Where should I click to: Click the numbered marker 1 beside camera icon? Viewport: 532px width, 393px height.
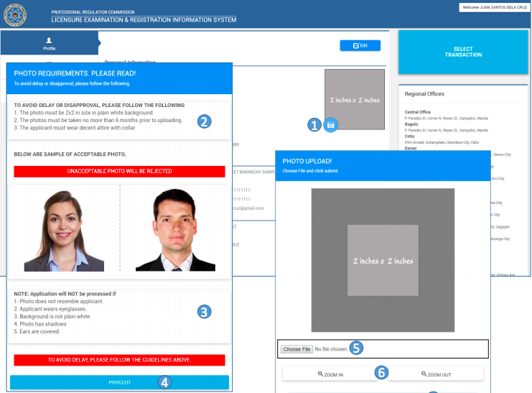(314, 125)
